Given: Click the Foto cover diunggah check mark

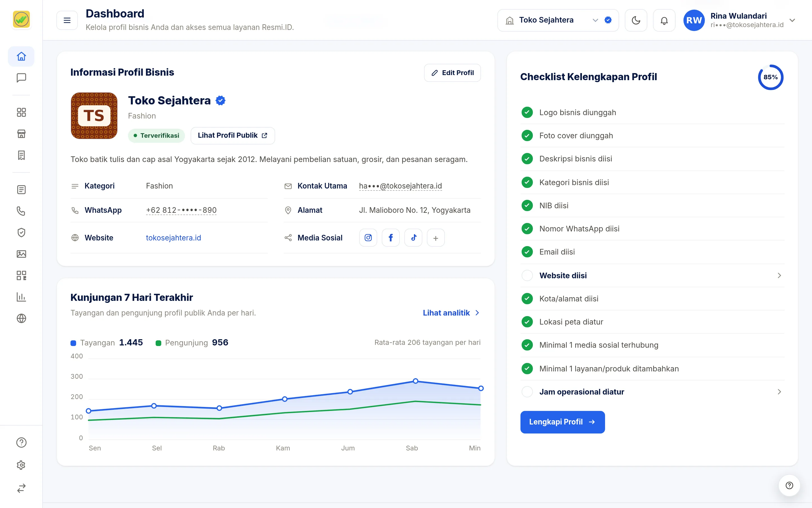Looking at the screenshot, I should (527, 135).
